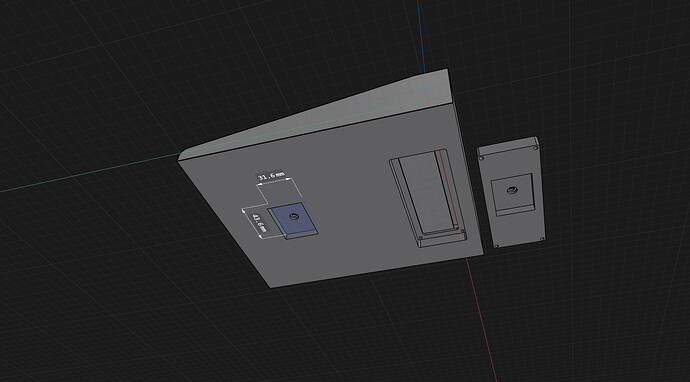690x382 pixels.
Task: Click the left screw hole at slot bottom
Action: [x=421, y=238]
